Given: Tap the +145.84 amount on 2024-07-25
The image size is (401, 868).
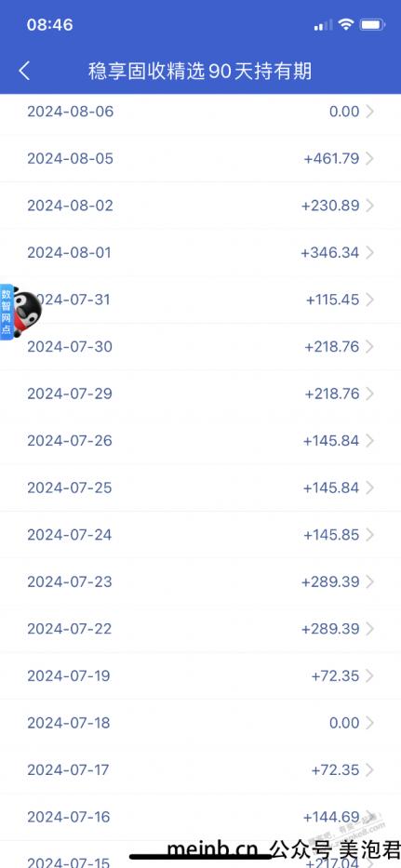Looking at the screenshot, I should [331, 487].
